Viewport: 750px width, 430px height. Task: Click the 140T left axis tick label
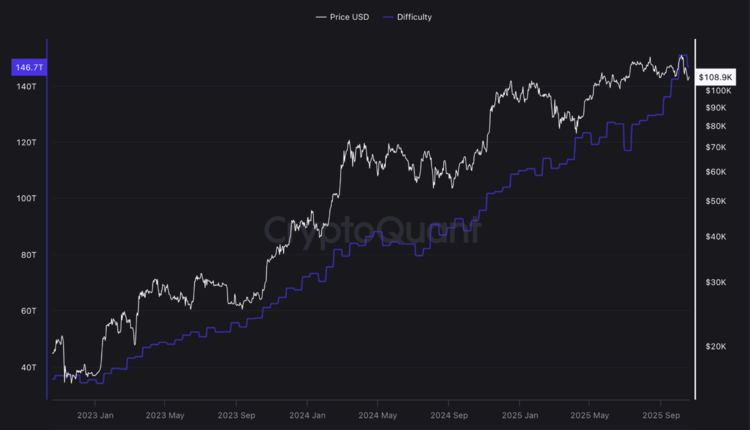click(25, 87)
